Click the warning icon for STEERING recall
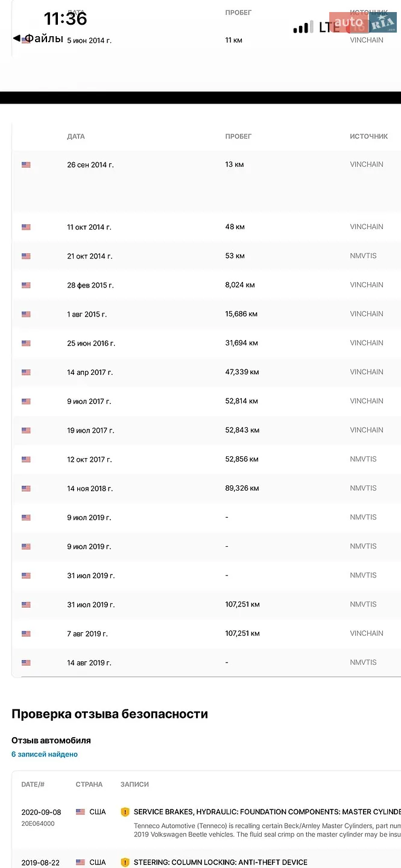 click(x=125, y=863)
